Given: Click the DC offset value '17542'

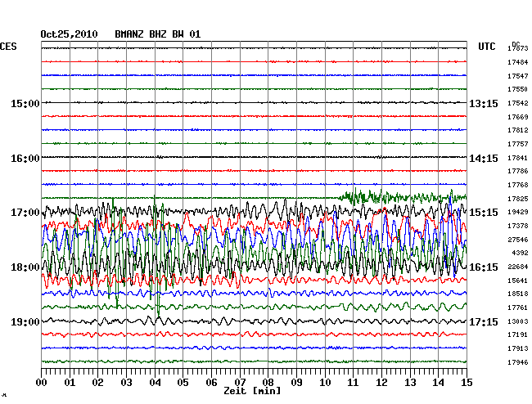Looking at the screenshot, I should tap(518, 103).
